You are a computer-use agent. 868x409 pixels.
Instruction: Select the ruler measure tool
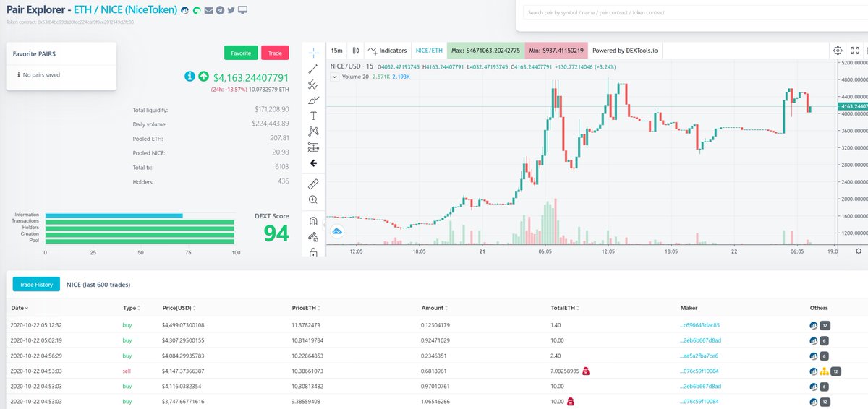(x=313, y=184)
